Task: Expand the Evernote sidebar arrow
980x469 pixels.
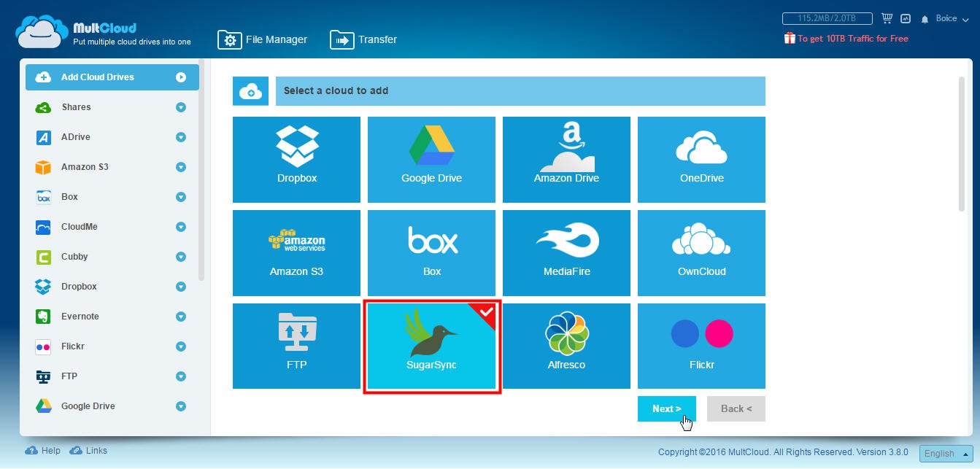Action: point(181,317)
